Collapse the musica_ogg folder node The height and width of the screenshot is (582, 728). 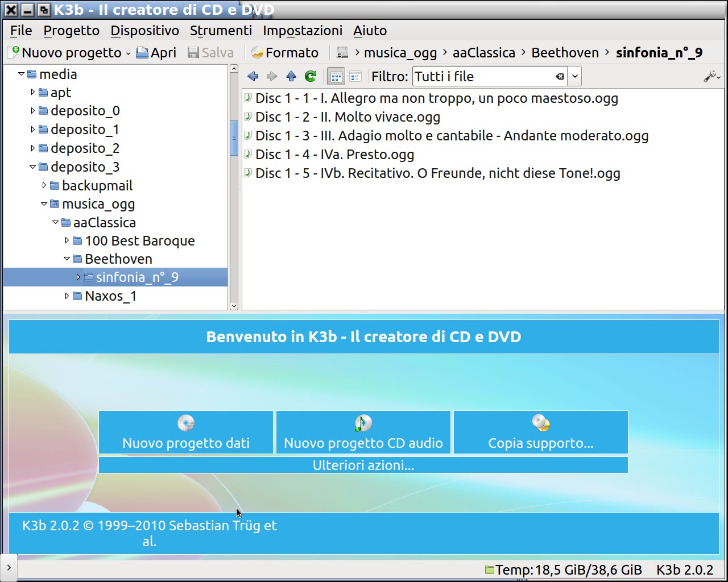(44, 204)
